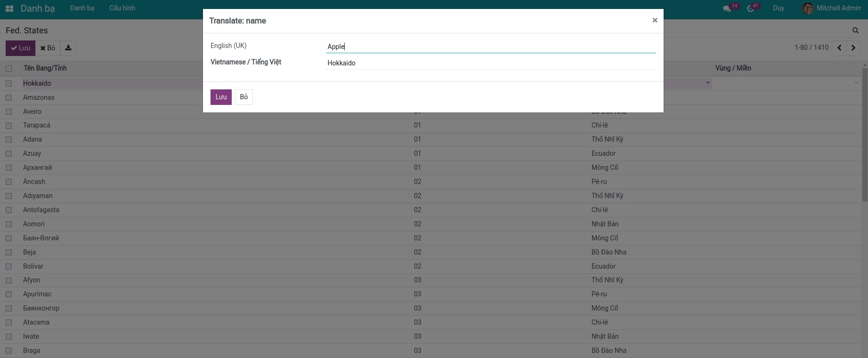
Task: Click Bỏ button in Translate dialog
Action: 243,97
